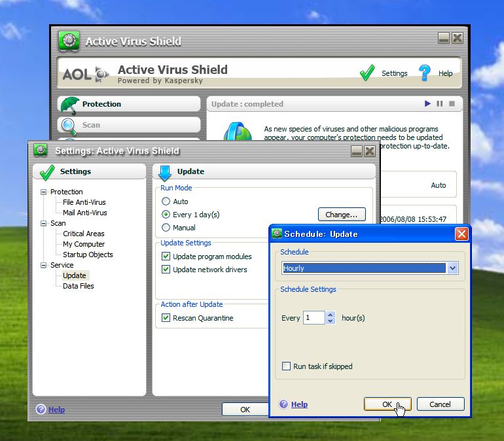Screen dimensions: 504x441
Task: Close the Schedule: Update dialog
Action: pos(461,234)
